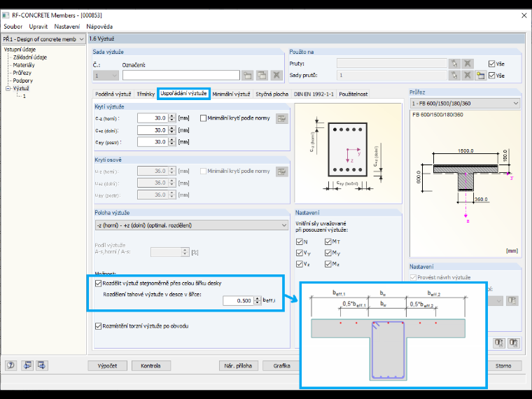
Task: Click the new reinforcement set icon
Action: [x=248, y=76]
